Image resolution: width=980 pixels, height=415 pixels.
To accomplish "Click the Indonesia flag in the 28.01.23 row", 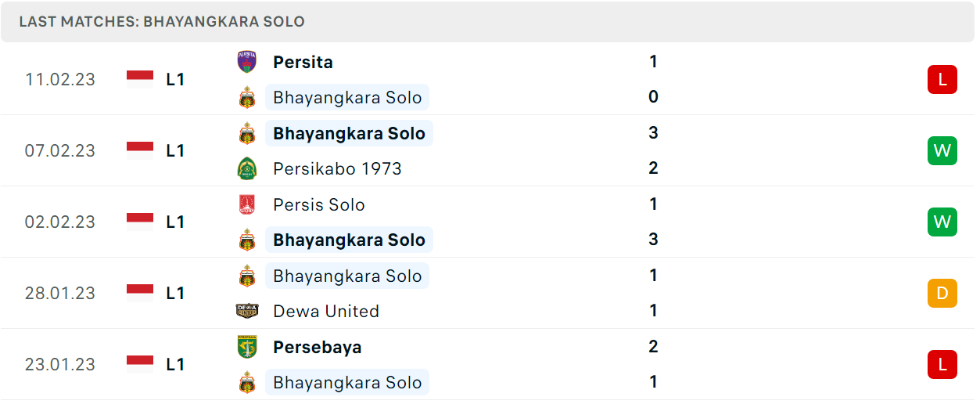I will (x=140, y=293).
